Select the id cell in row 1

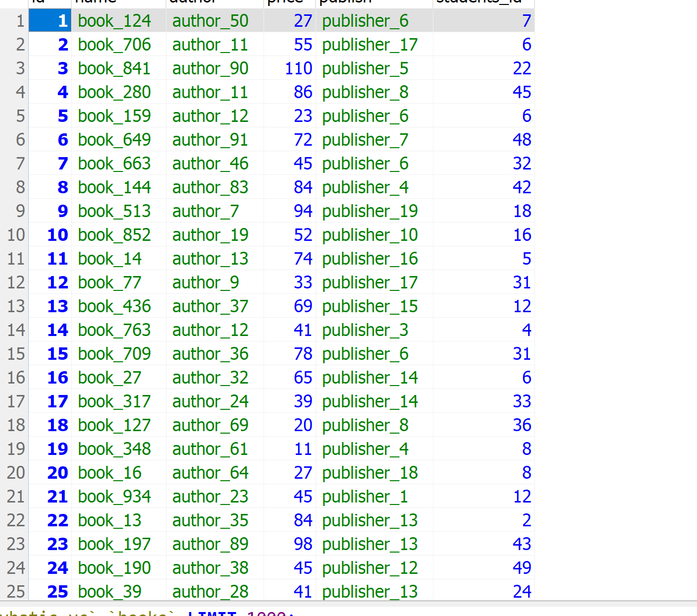50,20
